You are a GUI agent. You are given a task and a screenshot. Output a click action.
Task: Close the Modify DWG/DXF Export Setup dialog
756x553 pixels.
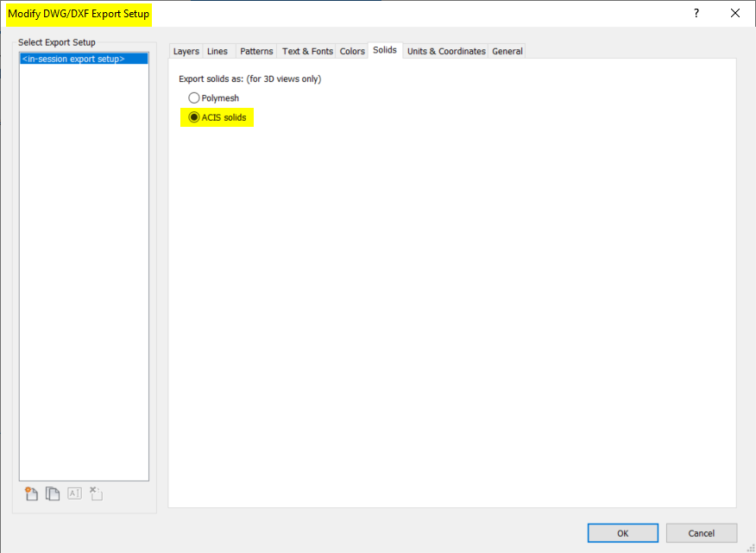[734, 14]
